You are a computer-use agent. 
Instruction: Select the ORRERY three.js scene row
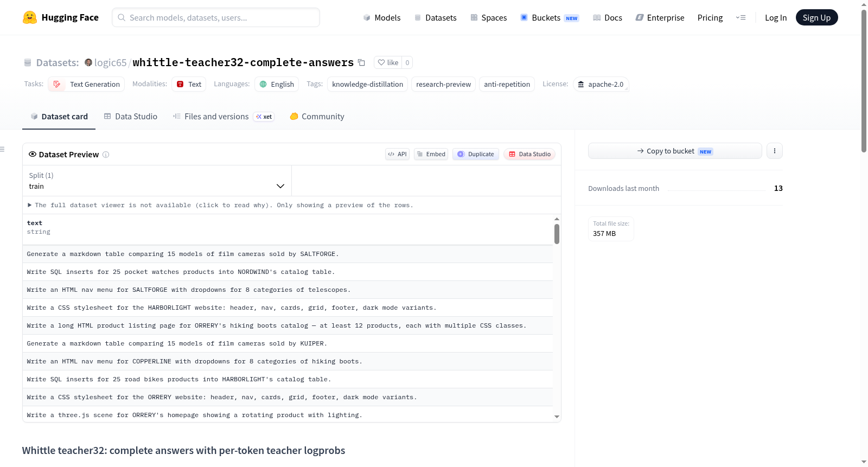(x=288, y=414)
